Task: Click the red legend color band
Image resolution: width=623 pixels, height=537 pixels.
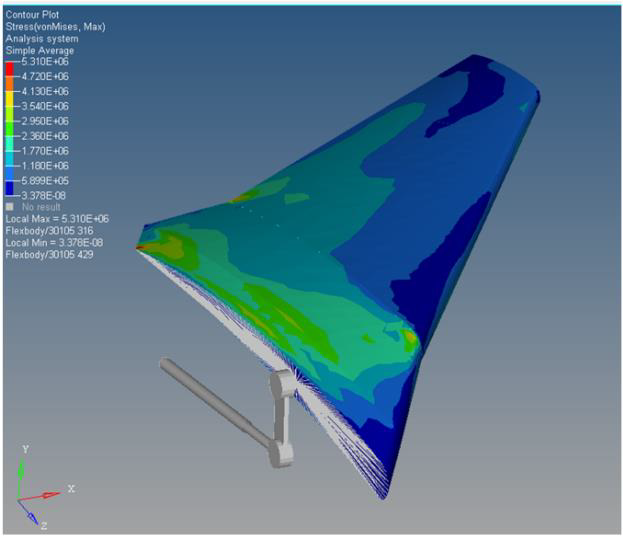Action: (10, 68)
